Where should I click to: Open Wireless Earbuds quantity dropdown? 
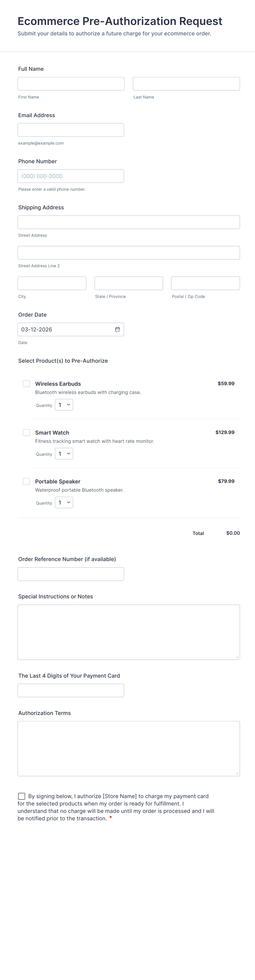(64, 405)
